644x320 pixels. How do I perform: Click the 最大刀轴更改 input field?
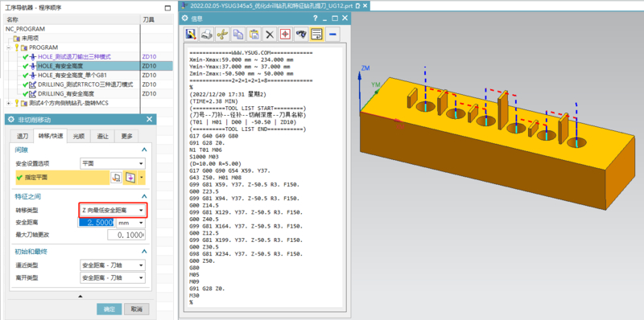(x=126, y=235)
